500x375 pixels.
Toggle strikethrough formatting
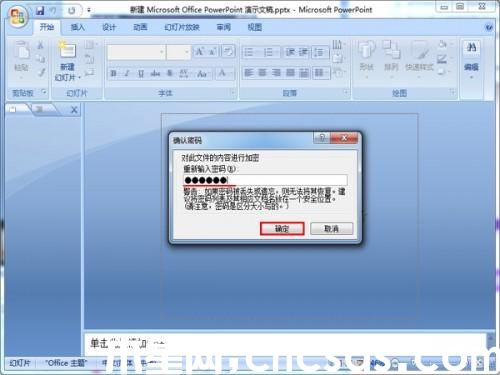155,73
